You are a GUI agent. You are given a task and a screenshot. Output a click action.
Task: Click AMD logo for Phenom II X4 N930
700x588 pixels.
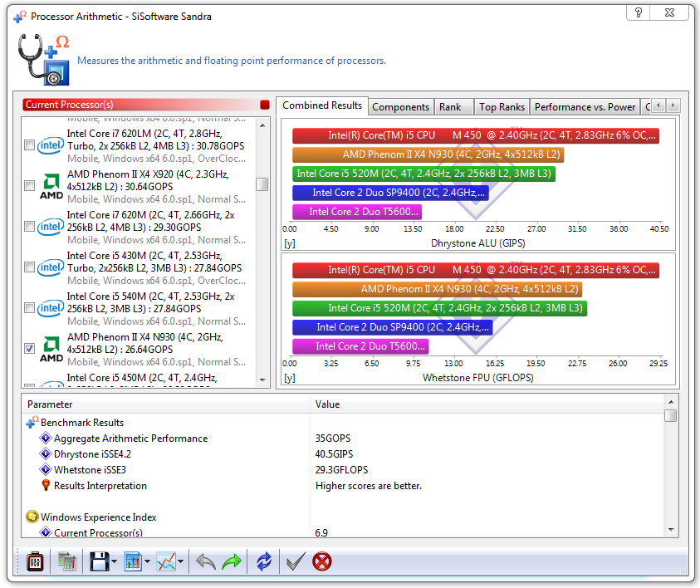(x=51, y=349)
